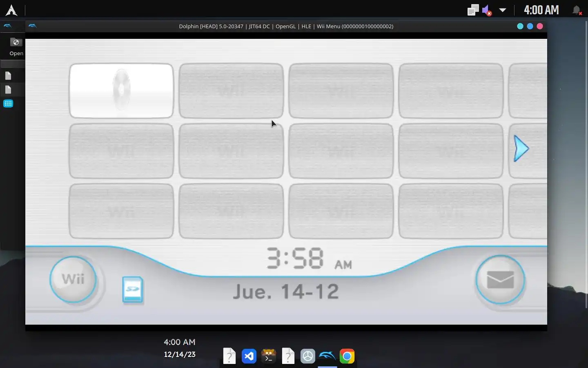588x368 pixels.
Task: Click the Dolphin logo of the background main window
Action: pos(7,26)
